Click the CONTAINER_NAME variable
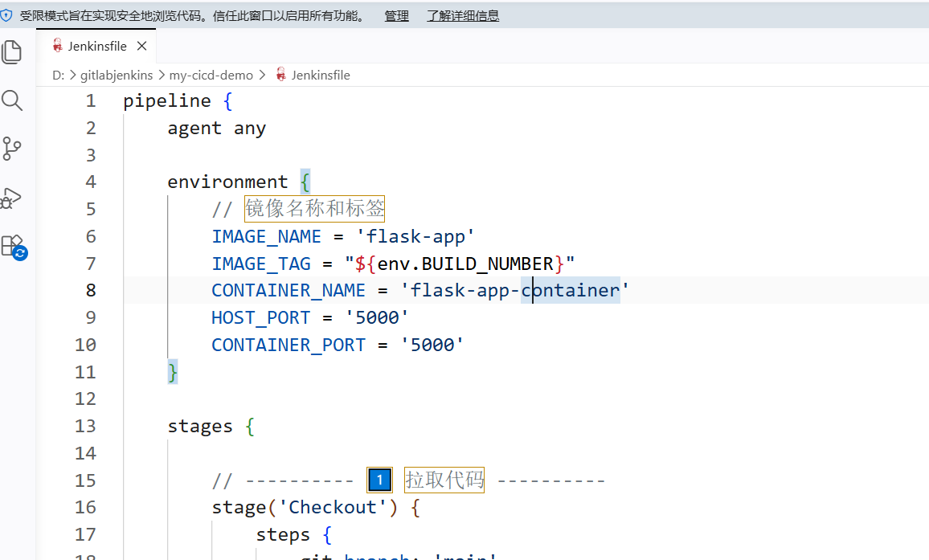Screen dimensions: 929x560 [289, 290]
